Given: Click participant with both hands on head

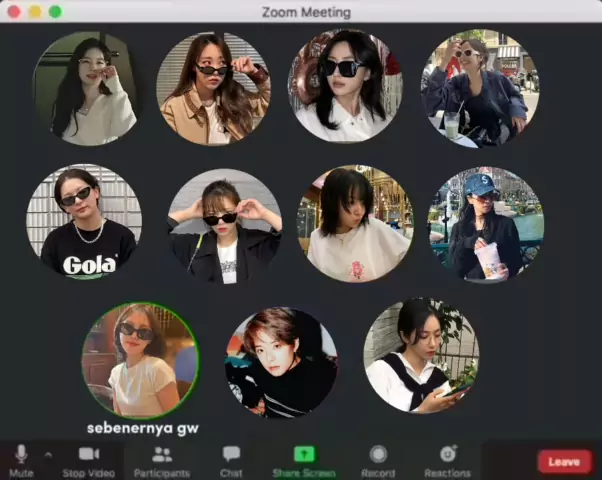Looking at the screenshot, I should 224,226.
